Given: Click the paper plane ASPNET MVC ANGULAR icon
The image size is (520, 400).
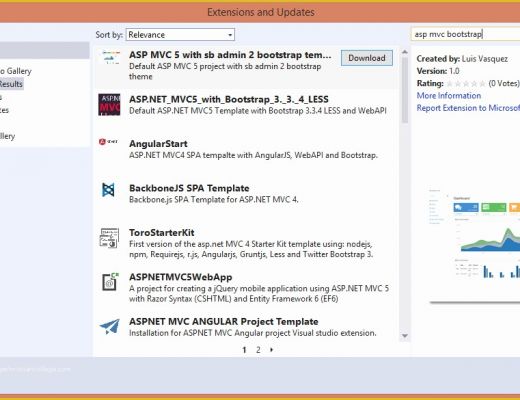Looking at the screenshot, I should pos(110,327).
